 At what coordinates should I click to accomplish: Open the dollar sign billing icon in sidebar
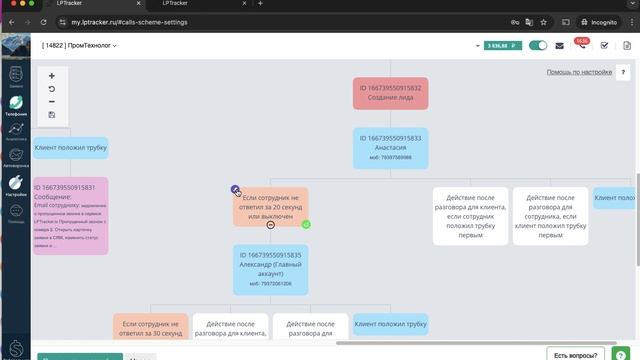[16, 349]
